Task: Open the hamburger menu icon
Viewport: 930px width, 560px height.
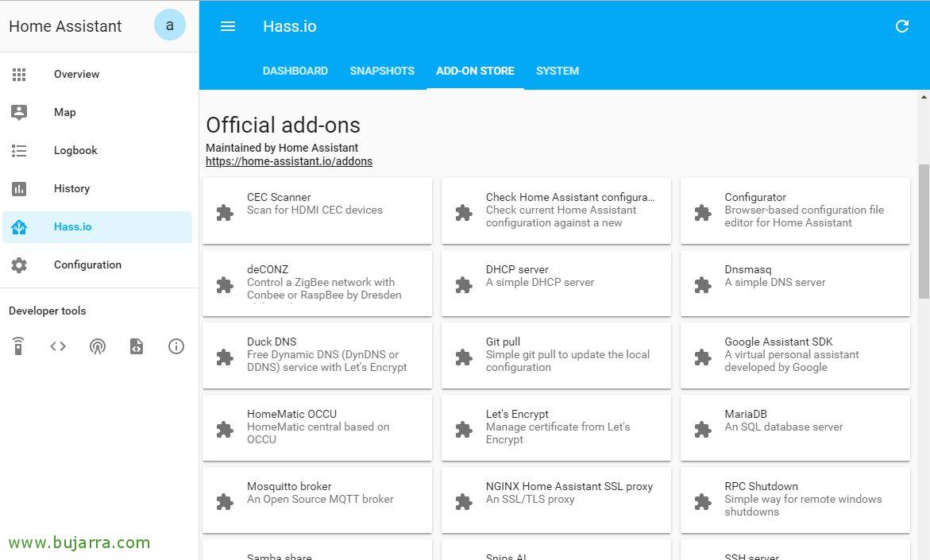Action: (228, 26)
